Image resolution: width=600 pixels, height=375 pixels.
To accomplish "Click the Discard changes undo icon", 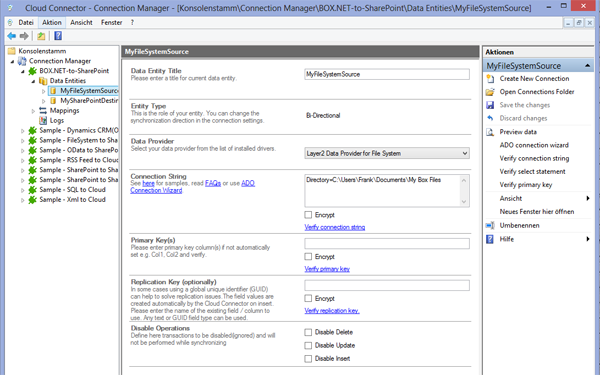I will (490, 118).
